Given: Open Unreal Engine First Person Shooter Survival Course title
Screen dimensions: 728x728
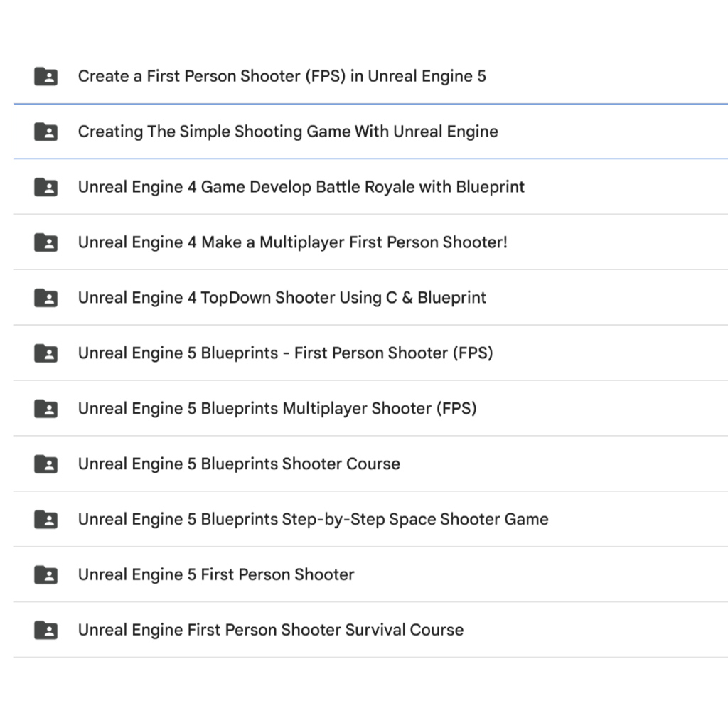Looking at the screenshot, I should tap(271, 630).
